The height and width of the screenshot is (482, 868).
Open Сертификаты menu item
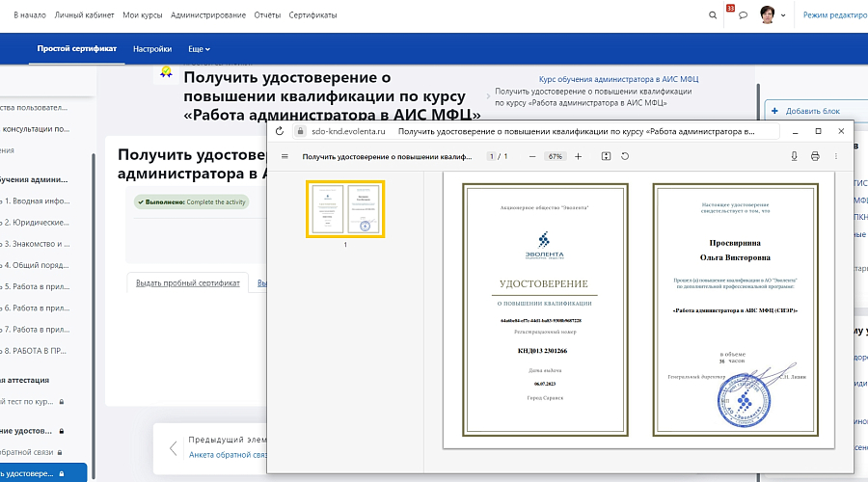(312, 14)
